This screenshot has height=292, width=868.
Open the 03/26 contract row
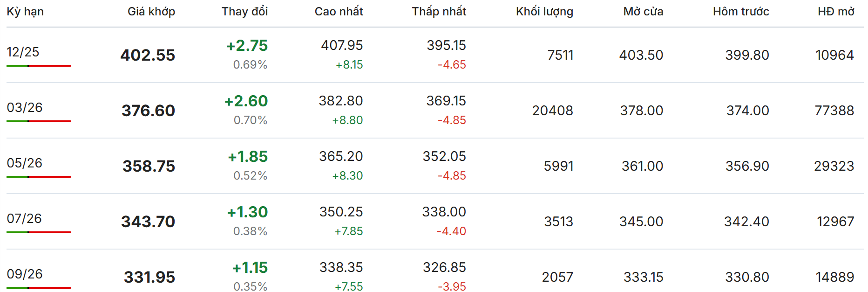coord(24,108)
